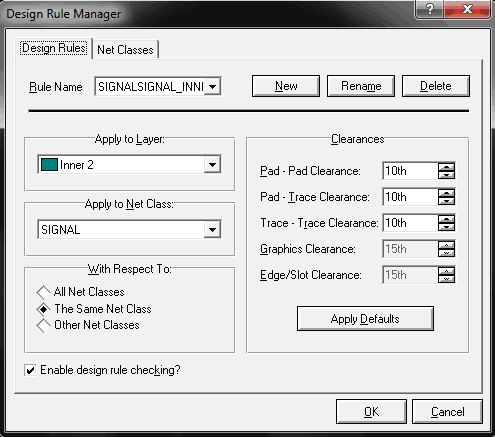Viewport: 495px width, 437px height.
Task: Decrease Trace - Trace Clearance with down arrow
Action: pyautogui.click(x=446, y=227)
